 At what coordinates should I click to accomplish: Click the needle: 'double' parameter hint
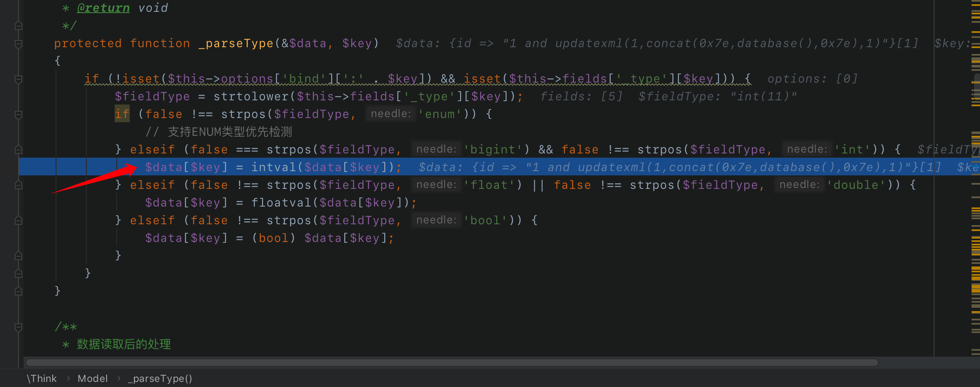point(800,184)
